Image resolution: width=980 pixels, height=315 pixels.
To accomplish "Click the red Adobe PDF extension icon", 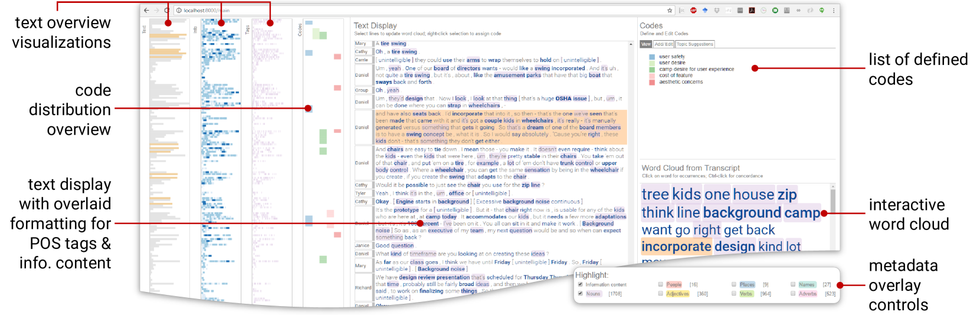I will pyautogui.click(x=752, y=10).
